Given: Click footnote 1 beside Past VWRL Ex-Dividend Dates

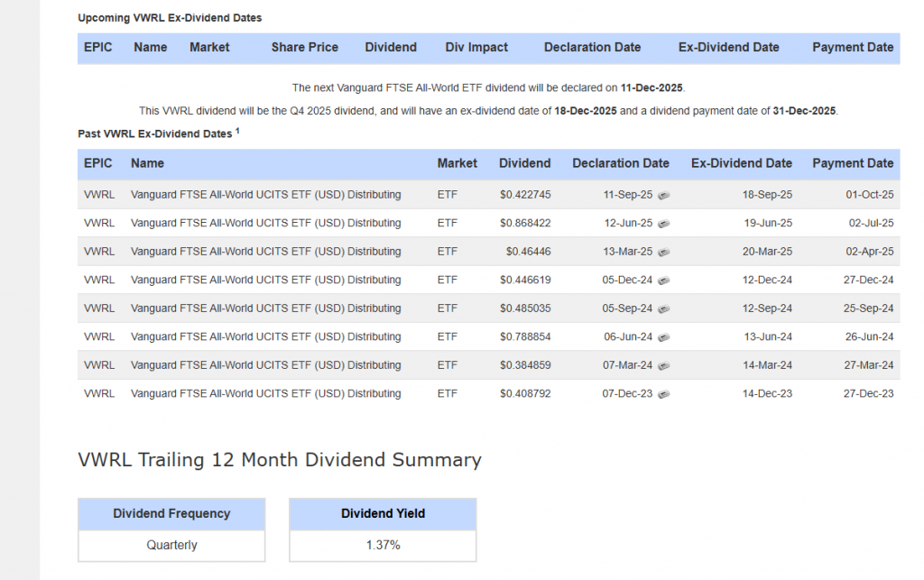Looking at the screenshot, I should click(x=237, y=131).
